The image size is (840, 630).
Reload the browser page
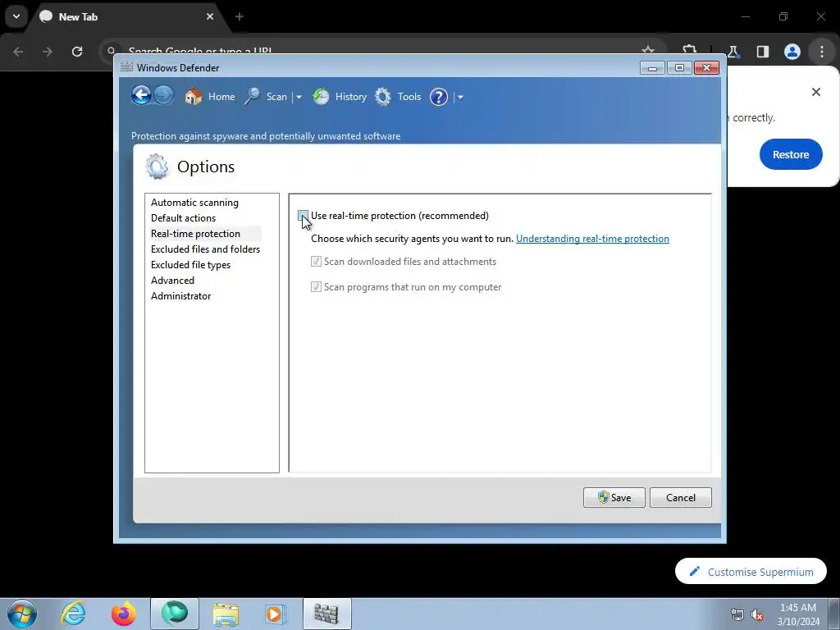[x=77, y=52]
